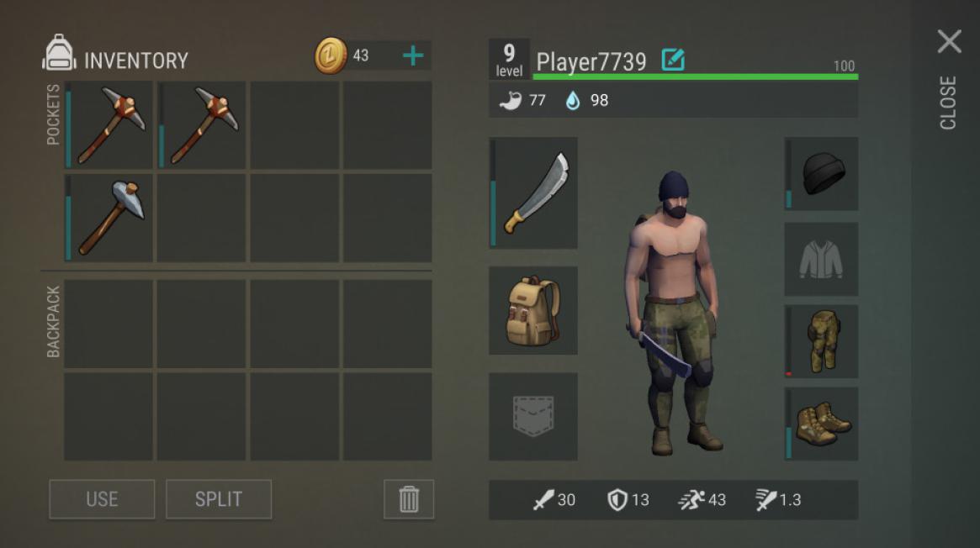Viewport: 980px width, 548px height.
Task: Tap the equipped machete weapon slot
Action: pos(533,192)
